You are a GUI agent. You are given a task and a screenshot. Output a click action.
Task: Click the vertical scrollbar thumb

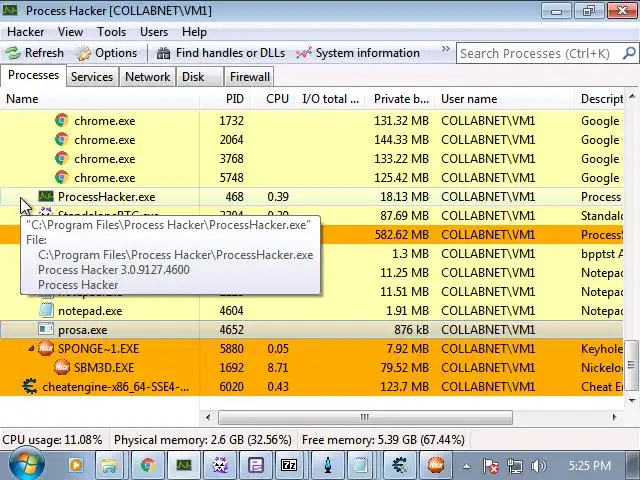632,365
